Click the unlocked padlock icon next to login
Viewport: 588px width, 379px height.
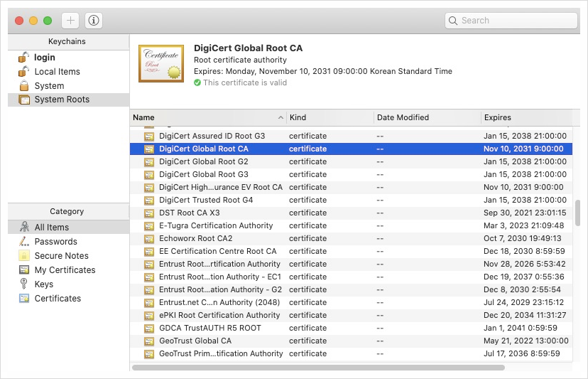23,57
